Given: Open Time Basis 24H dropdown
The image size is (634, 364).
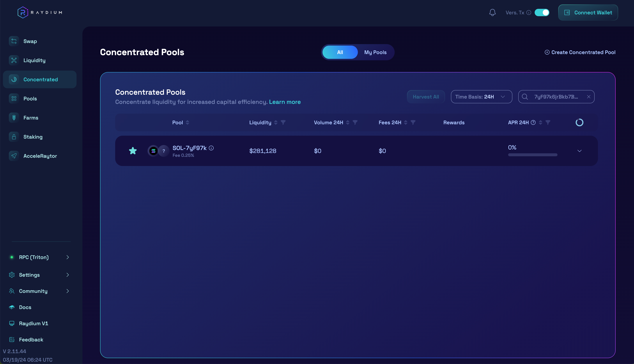Looking at the screenshot, I should click(481, 97).
